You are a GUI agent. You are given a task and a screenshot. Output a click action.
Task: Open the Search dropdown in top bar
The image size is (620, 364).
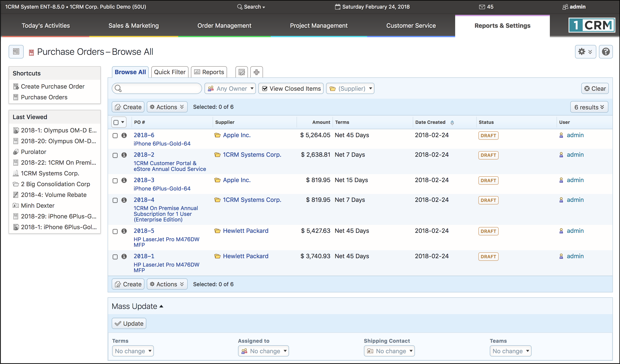pyautogui.click(x=251, y=7)
